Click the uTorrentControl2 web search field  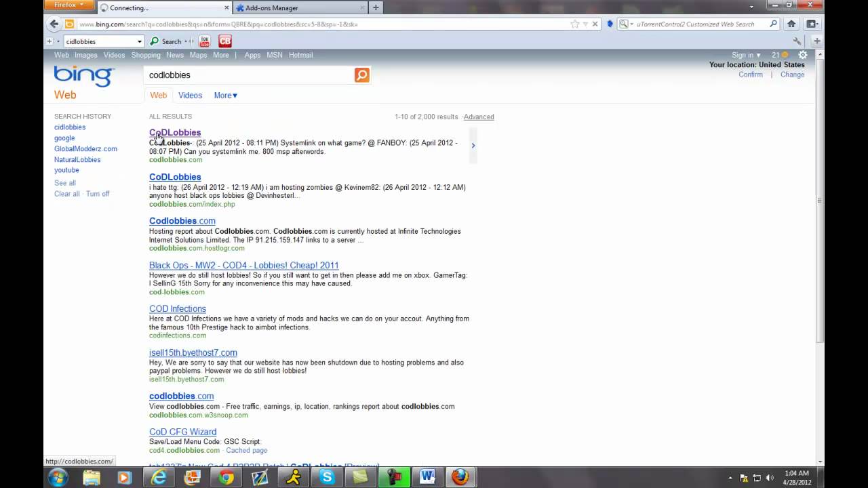pos(698,24)
